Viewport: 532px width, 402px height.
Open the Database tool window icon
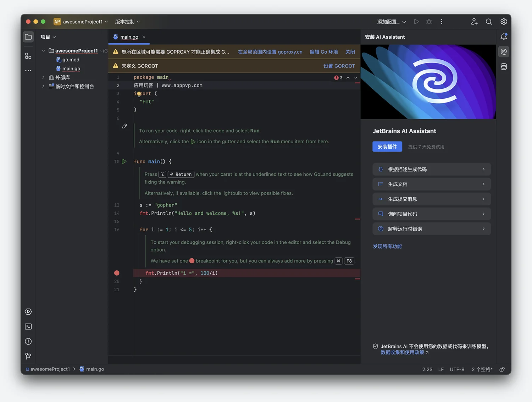click(x=504, y=67)
